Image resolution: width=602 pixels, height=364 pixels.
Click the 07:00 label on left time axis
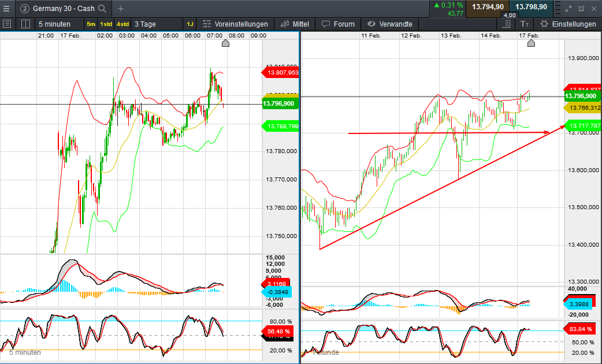click(214, 35)
